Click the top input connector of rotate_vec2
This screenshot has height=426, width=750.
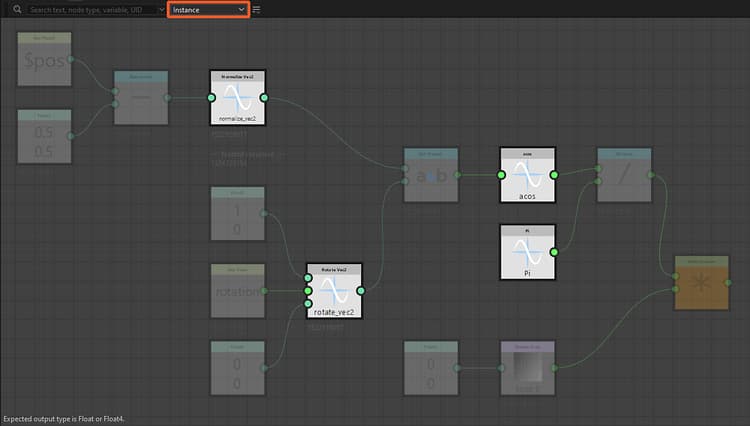click(x=308, y=278)
